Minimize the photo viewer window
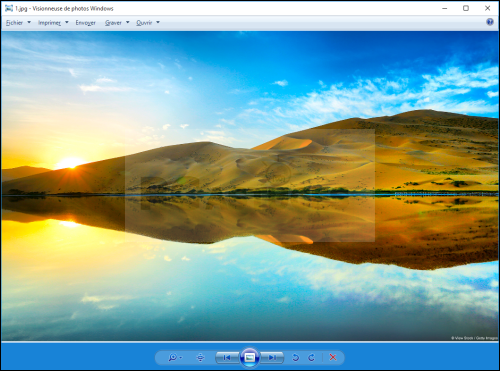This screenshot has height=371, width=500. tap(445, 8)
